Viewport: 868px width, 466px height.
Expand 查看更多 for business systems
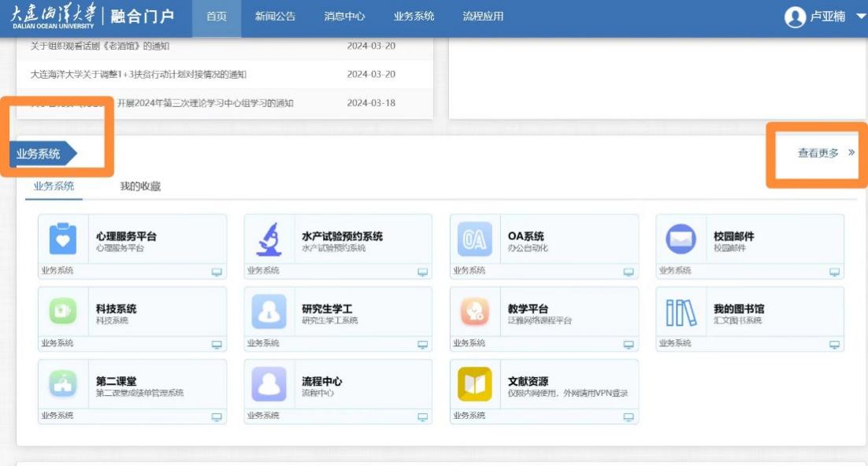[825, 153]
